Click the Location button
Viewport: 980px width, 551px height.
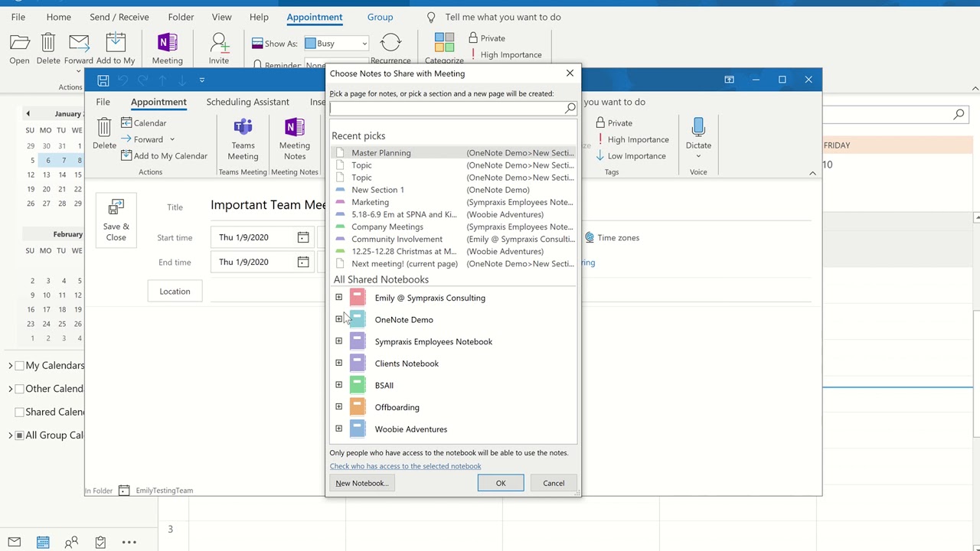[175, 292]
